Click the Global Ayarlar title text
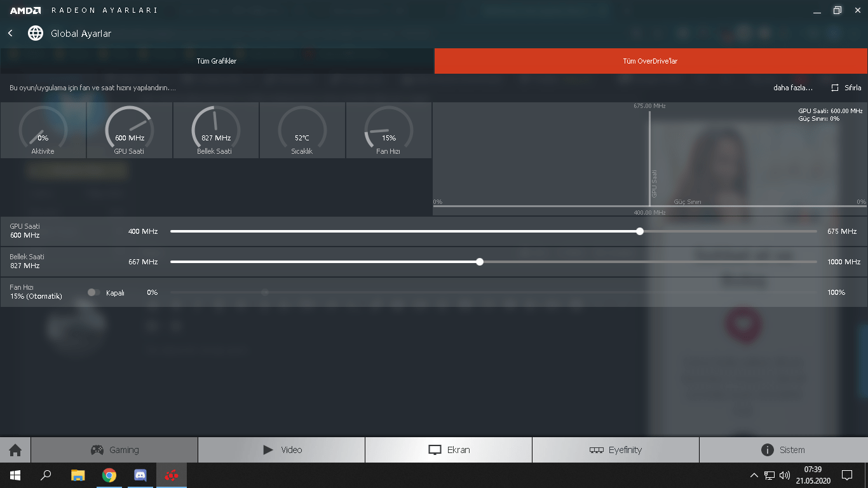Image resolution: width=868 pixels, height=488 pixels. [x=81, y=34]
